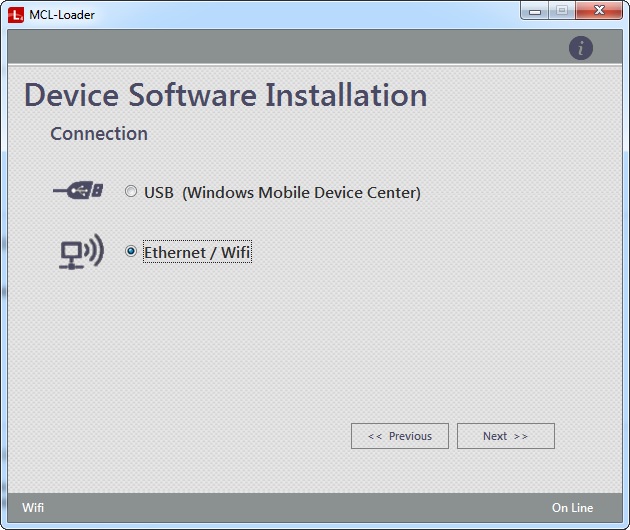Click the 'On Line' status indicator
Image resolution: width=630 pixels, height=530 pixels.
coord(572,508)
